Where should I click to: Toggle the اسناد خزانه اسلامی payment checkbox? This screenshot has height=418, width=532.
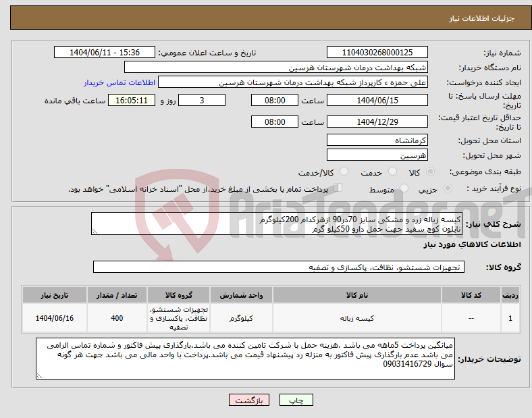tap(338, 188)
